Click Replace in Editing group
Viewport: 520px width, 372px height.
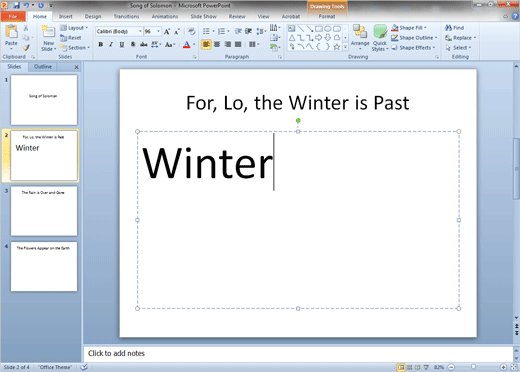pyautogui.click(x=460, y=38)
